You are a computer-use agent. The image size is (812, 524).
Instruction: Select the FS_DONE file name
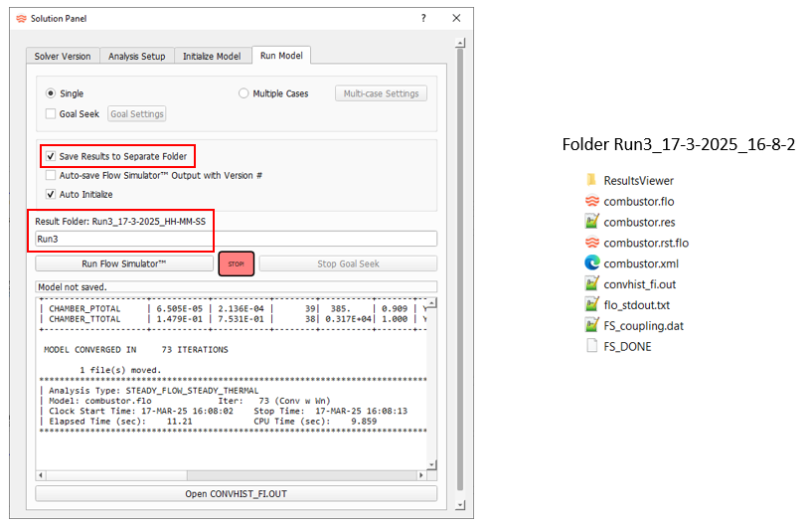(628, 346)
